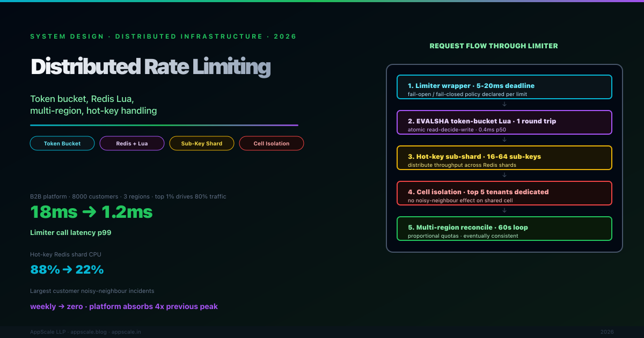Click the Request Flow Through Limiter heading

click(x=494, y=46)
